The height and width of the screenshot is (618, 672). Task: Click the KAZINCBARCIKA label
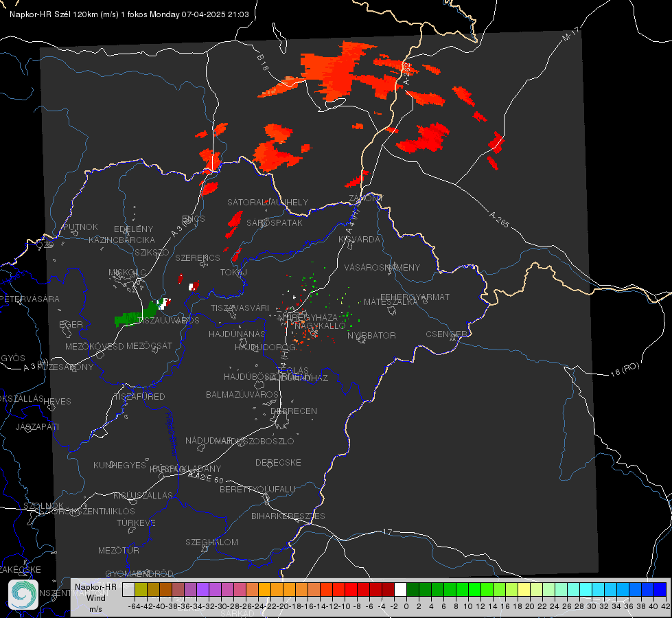121,240
